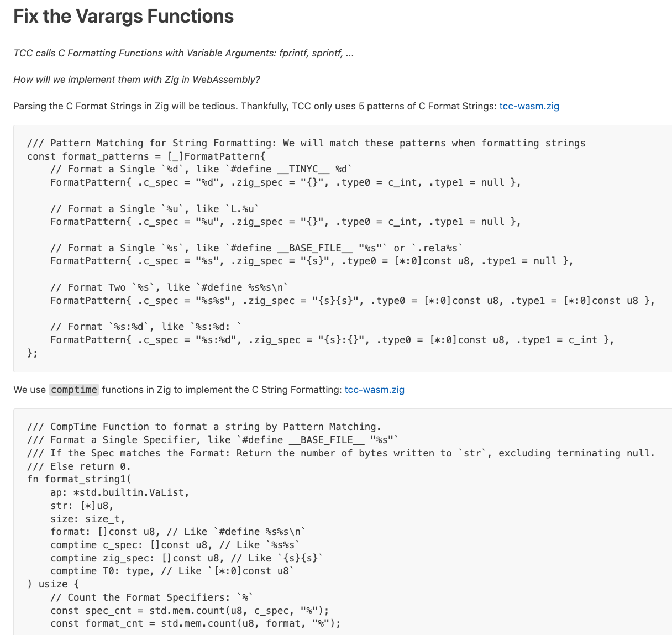Click the FormatPattern line with c_spec "%s:%d"
Image resolution: width=672 pixels, height=635 pixels.
pos(332,340)
